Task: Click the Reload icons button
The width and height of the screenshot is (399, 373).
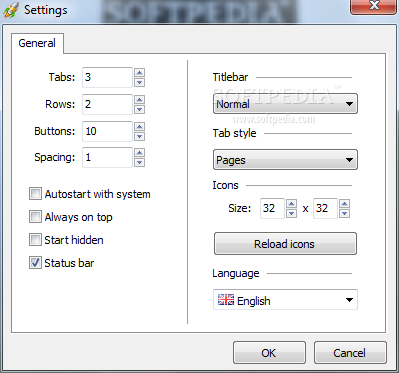Action: 285,244
